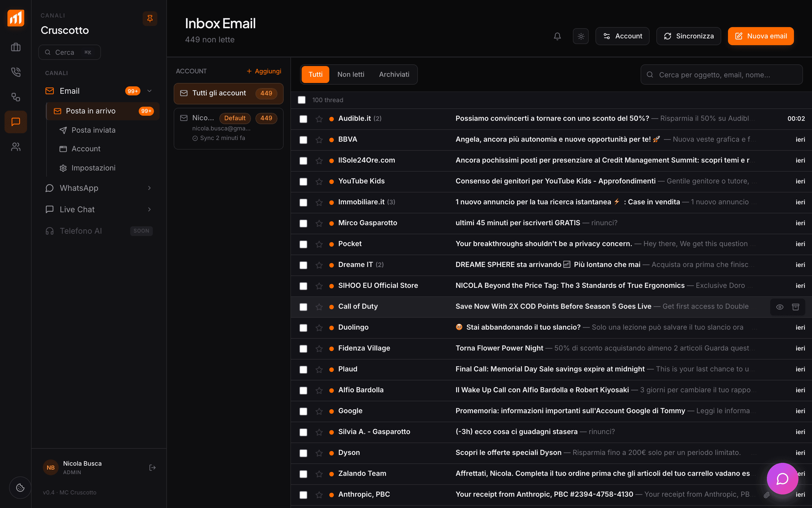Star the Audible.it email
Screen dimensions: 812x508
[319, 119]
